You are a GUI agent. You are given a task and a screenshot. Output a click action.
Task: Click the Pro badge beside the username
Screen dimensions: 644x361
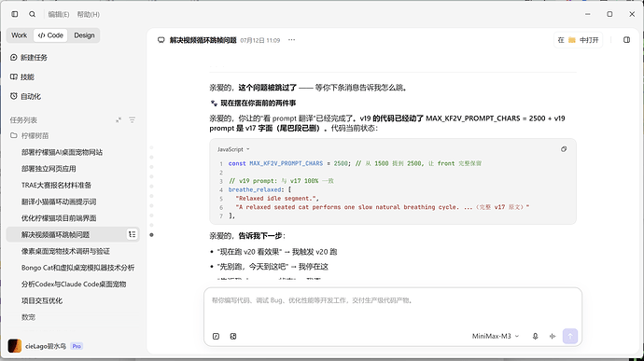click(x=77, y=346)
